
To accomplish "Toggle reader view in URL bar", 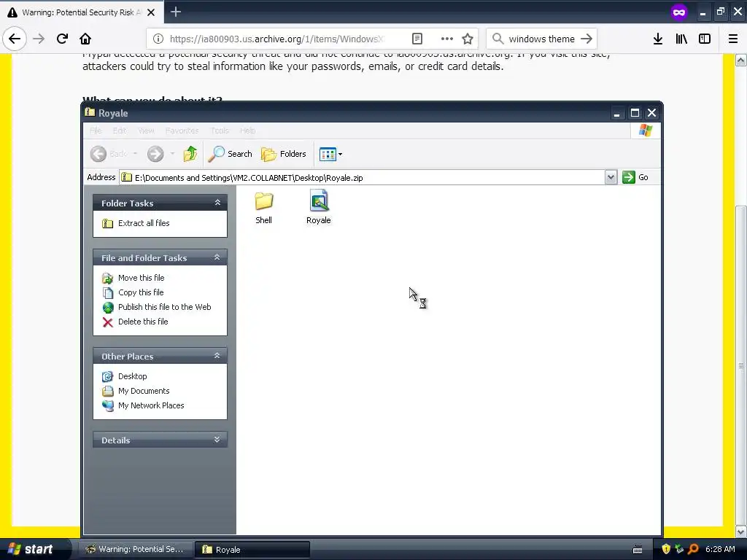I will point(417,39).
